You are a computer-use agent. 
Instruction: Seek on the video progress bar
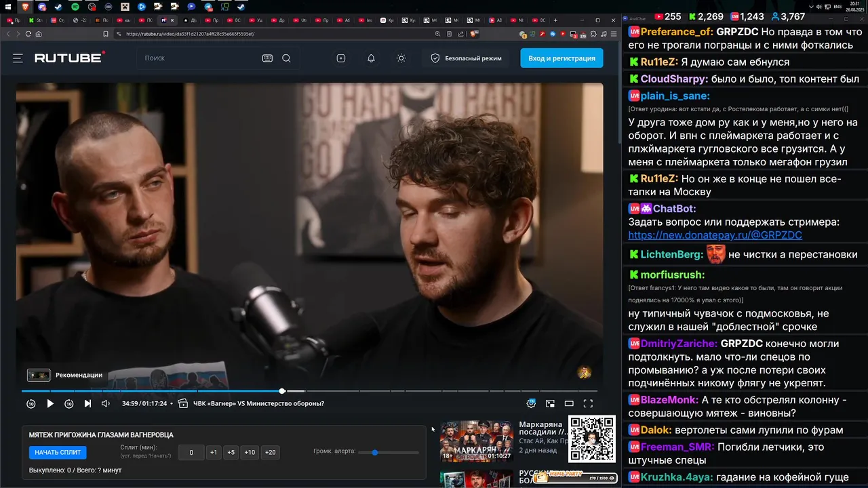click(309, 391)
